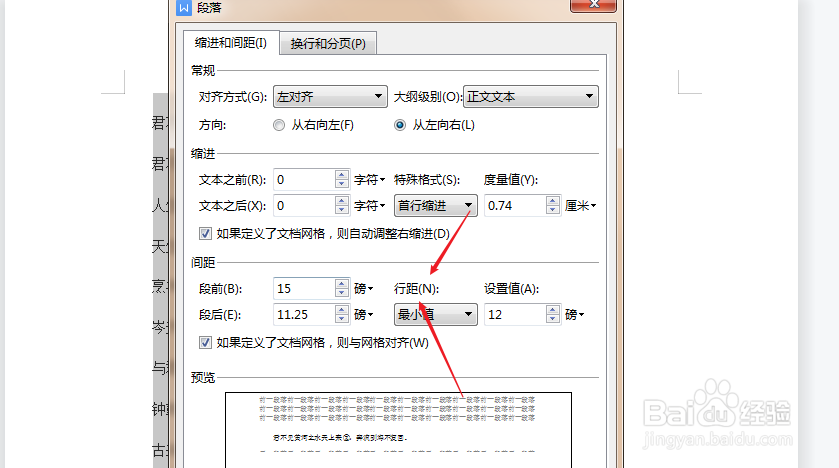
Task: Open the 字符 unit dropdown for 文本之后
Action: (x=369, y=205)
